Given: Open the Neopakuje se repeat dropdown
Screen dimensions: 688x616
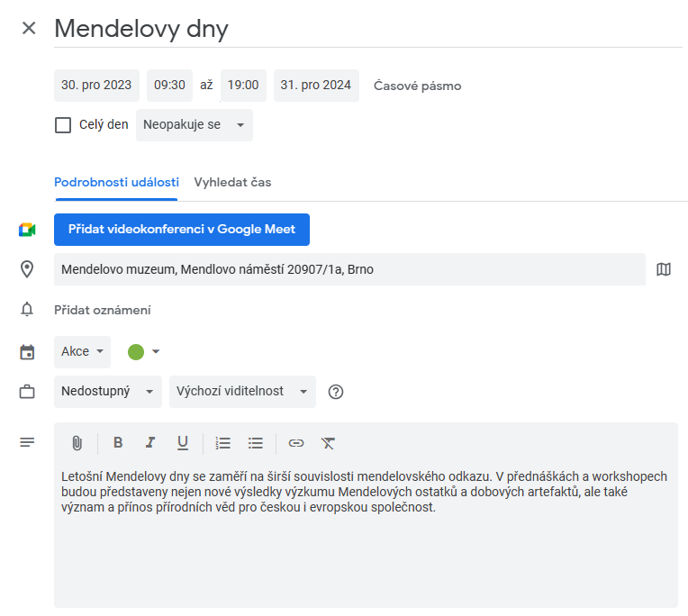Looking at the screenshot, I should pos(195,125).
